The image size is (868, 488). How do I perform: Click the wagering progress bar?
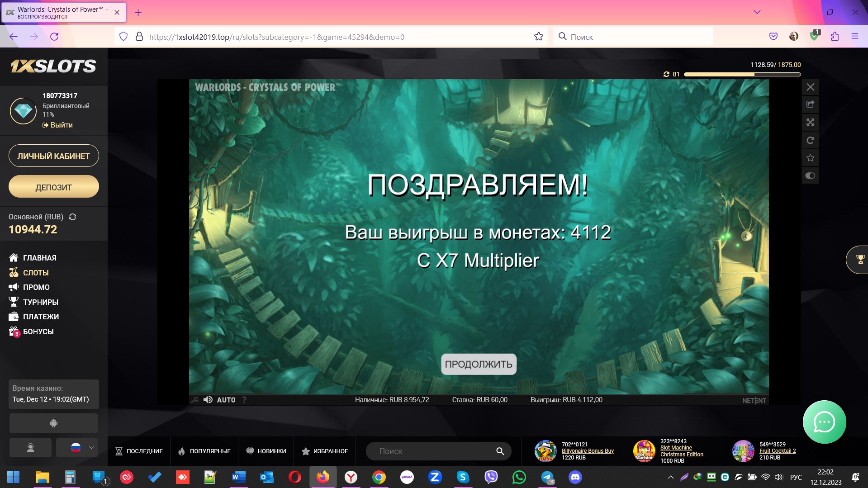(742, 74)
